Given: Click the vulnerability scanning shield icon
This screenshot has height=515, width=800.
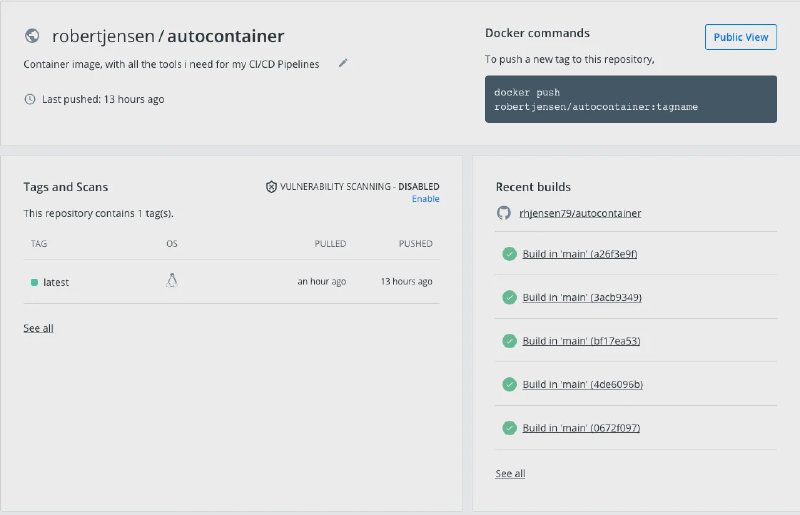Looking at the screenshot, I should (x=271, y=187).
